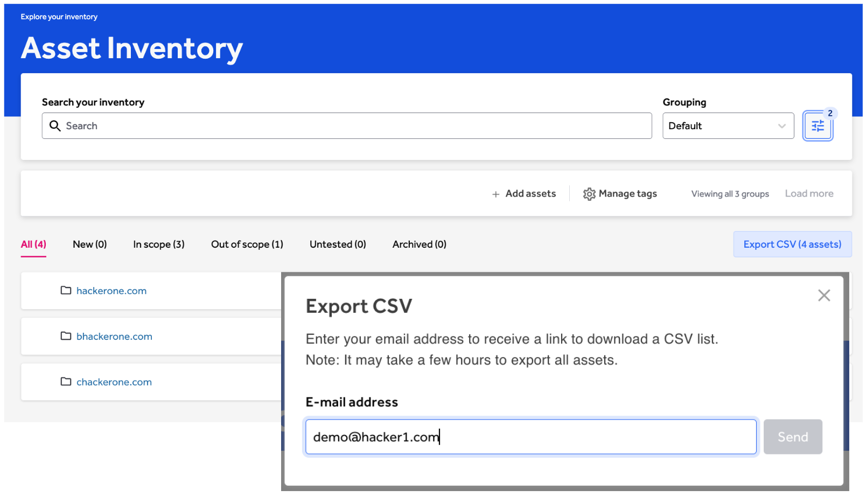The width and height of the screenshot is (866, 504).
Task: Click the Export CSV dialog heading
Action: [359, 306]
